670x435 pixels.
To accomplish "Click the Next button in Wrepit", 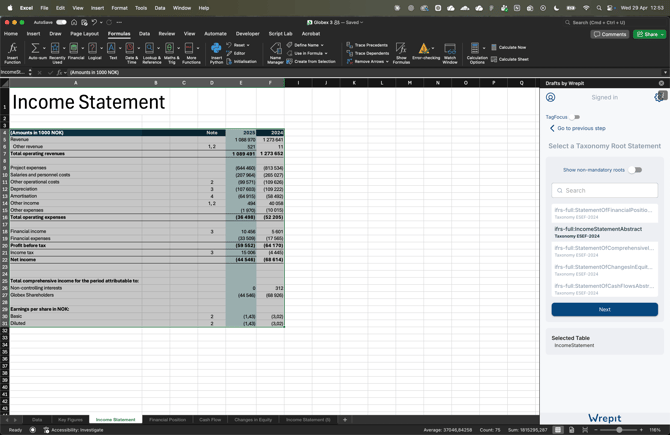I will pos(604,309).
